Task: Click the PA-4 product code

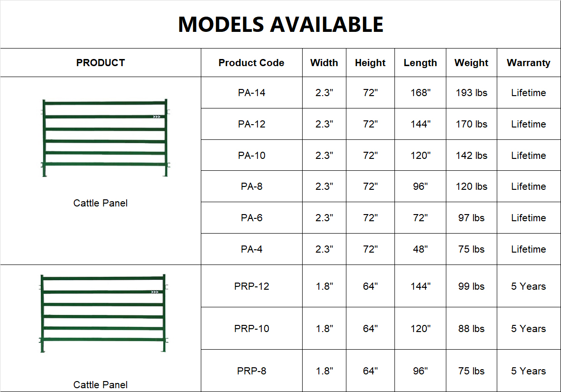Action: tap(252, 249)
